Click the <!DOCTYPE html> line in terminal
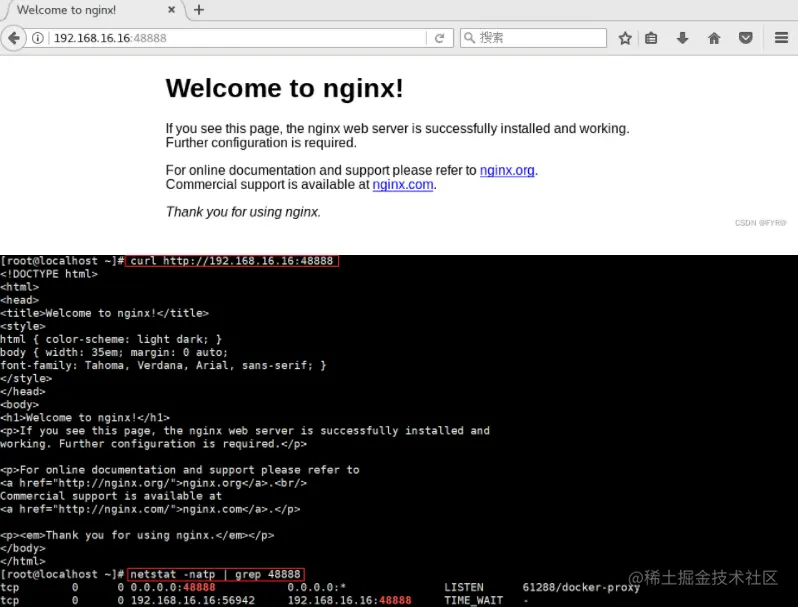The image size is (798, 607). coord(49,274)
